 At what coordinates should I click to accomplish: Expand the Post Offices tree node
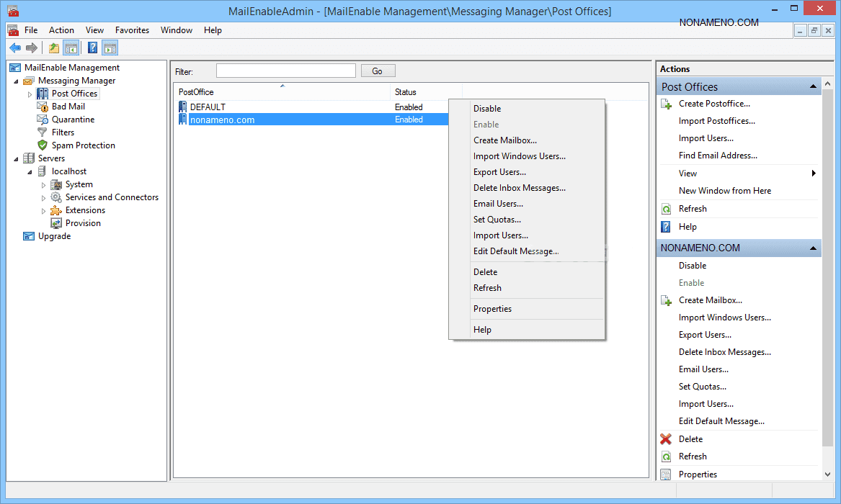(30, 94)
